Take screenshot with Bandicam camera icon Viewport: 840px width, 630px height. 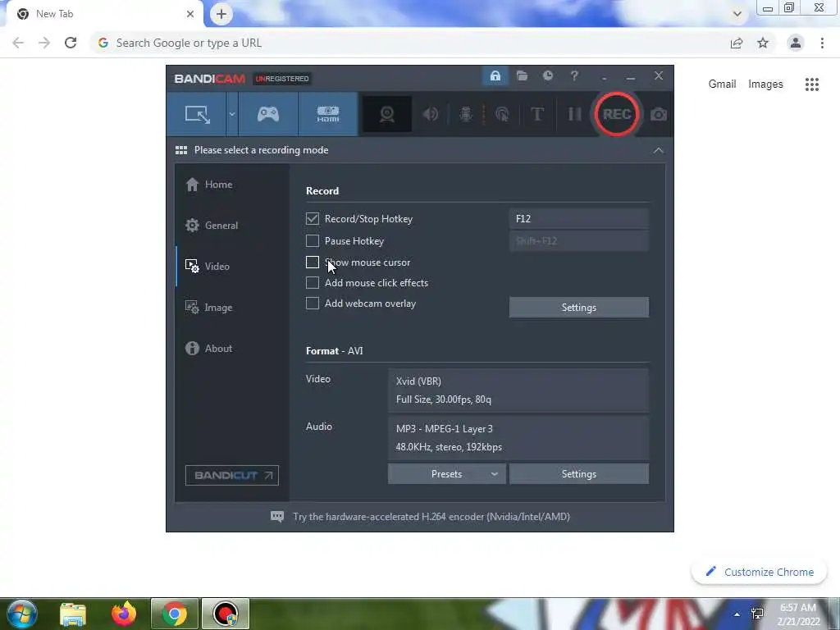(x=659, y=114)
